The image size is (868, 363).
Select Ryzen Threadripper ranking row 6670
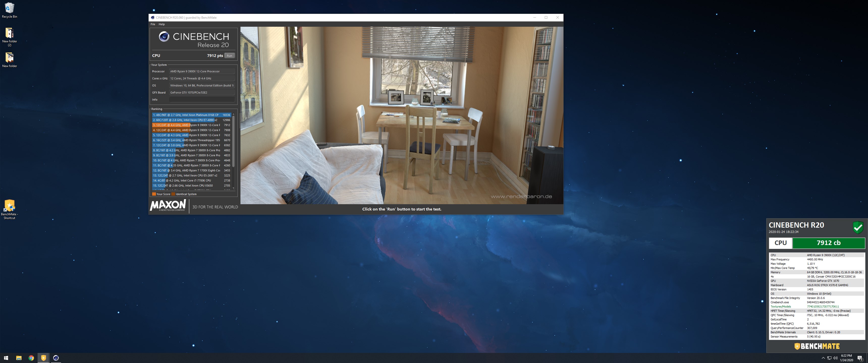(192, 140)
